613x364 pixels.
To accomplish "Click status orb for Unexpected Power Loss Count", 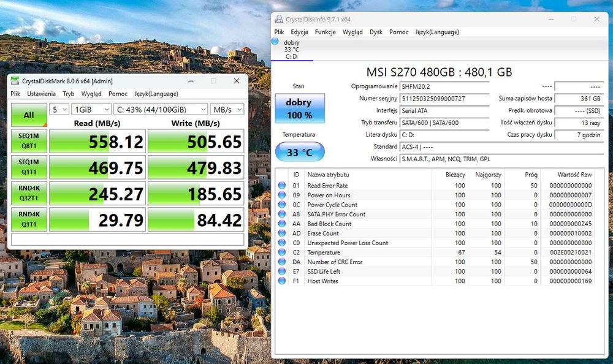I will 282,243.
